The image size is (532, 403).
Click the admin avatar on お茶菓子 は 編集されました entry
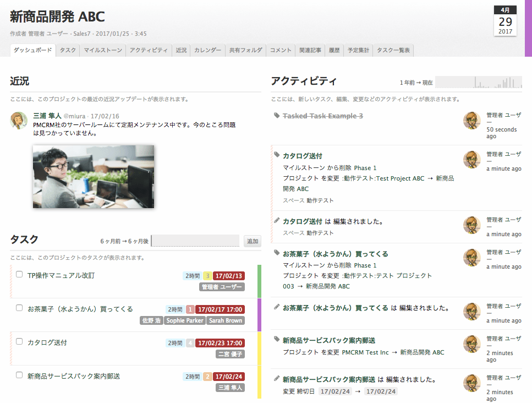click(472, 312)
